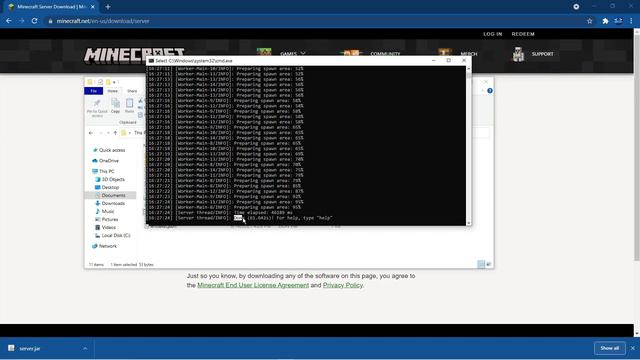Open the Share tab in File Explorer
640x360 pixels.
[x=132, y=91]
